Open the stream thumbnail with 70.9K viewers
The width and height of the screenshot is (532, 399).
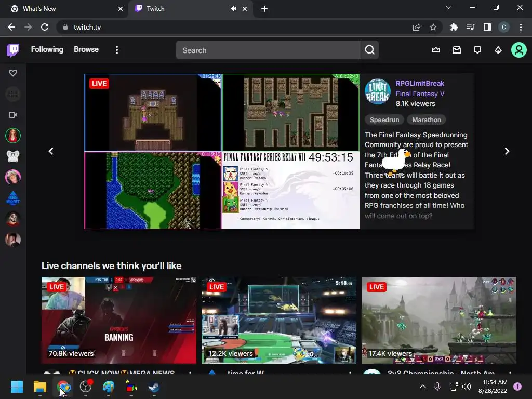[119, 320]
